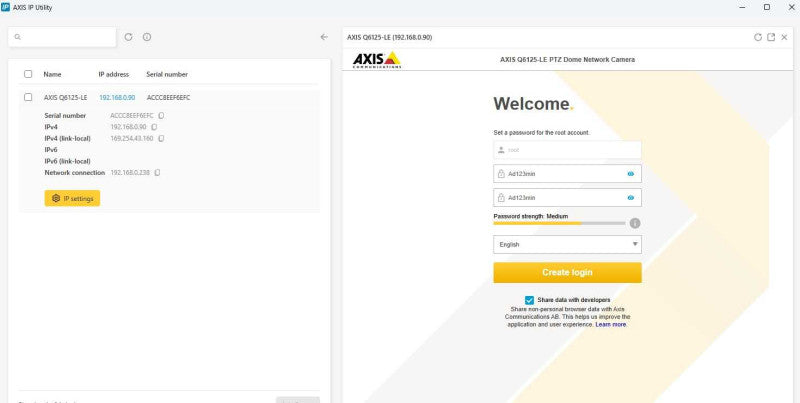
Task: Show password in confirm password field
Action: click(631, 198)
